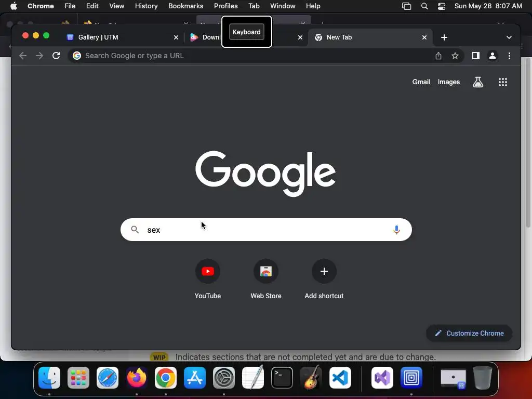This screenshot has width=532, height=399.
Task: Open the History menu
Action: point(146,6)
